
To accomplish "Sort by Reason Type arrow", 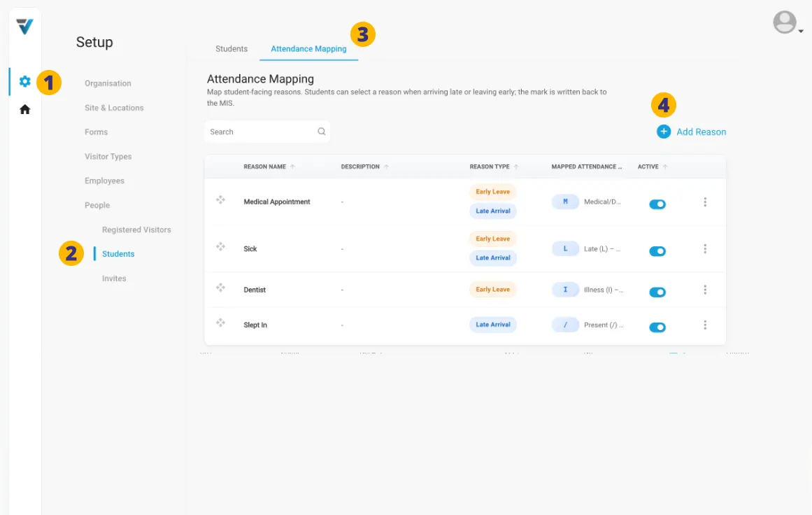I will tap(515, 167).
